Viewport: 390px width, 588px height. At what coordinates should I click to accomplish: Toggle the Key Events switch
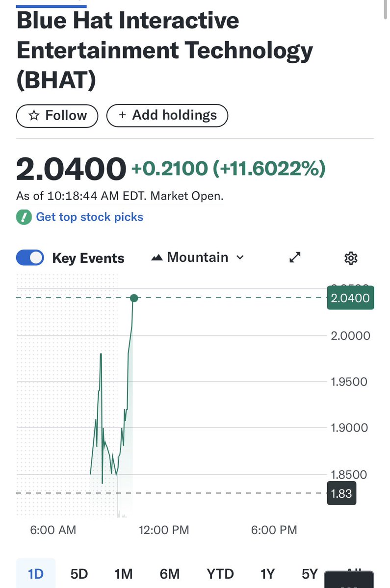tap(30, 257)
